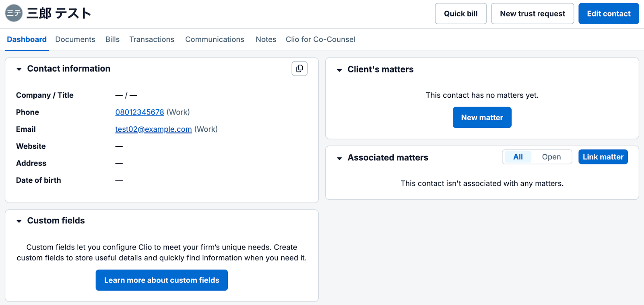The image size is (644, 305).
Task: Select the All matters filter
Action: point(518,157)
